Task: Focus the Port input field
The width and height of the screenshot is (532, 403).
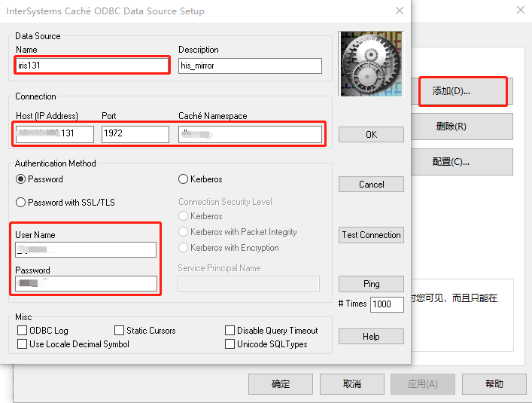Action: click(x=135, y=134)
